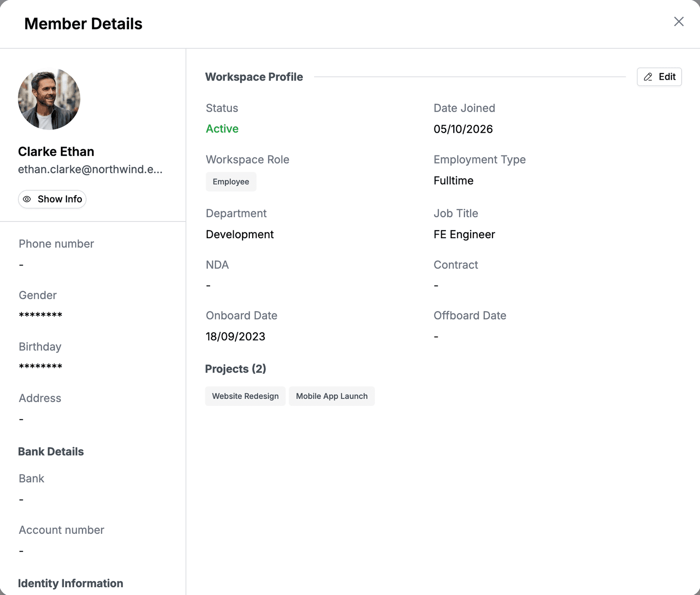
Task: Open the Mobile App Launch project tag
Action: click(332, 396)
